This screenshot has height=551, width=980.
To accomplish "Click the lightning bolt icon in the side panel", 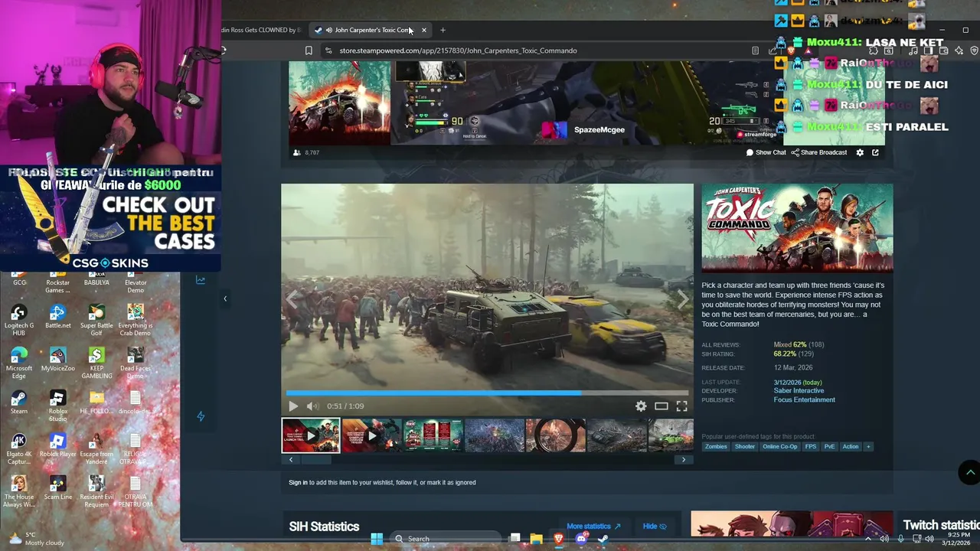I will pos(201,416).
